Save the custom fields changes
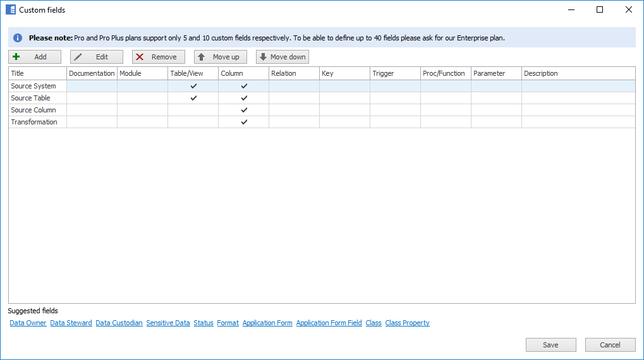644x360 pixels. click(x=550, y=345)
